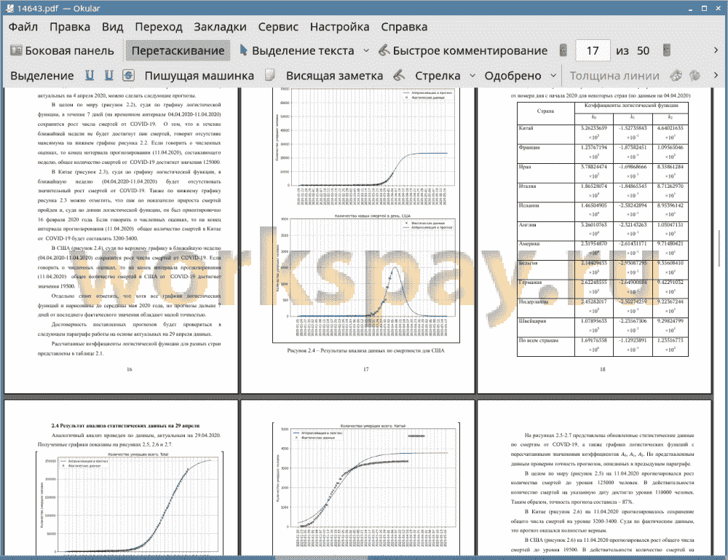Select the Стрелка arrow tool

point(438,76)
